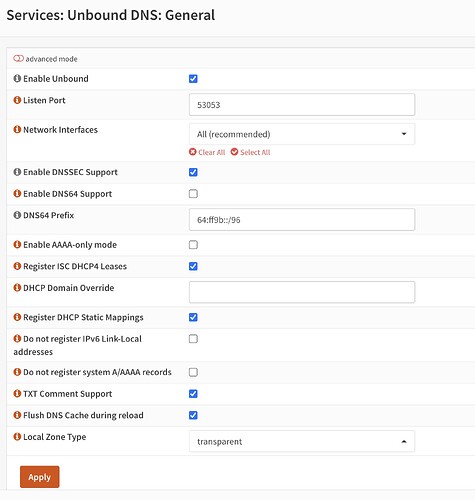This screenshot has height=500, width=475.
Task: Click the info icon next to Network Interfaces
Action: [17, 129]
